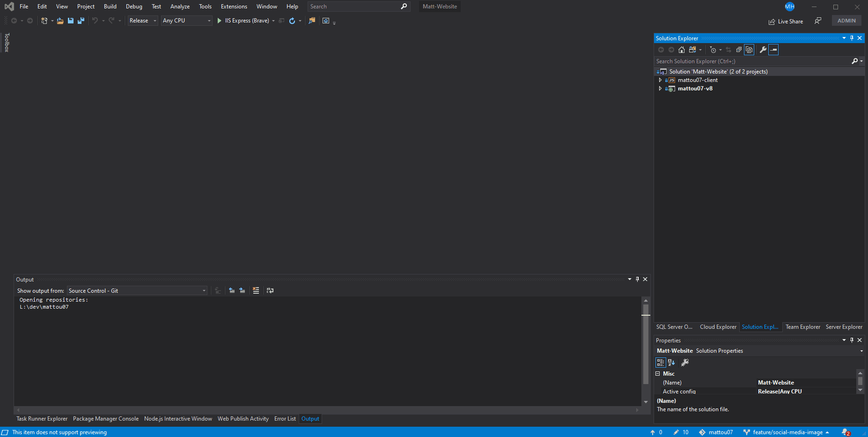Switch Properties to Alphabetical sort
Viewport: 868px width, 437px height.
tap(671, 363)
